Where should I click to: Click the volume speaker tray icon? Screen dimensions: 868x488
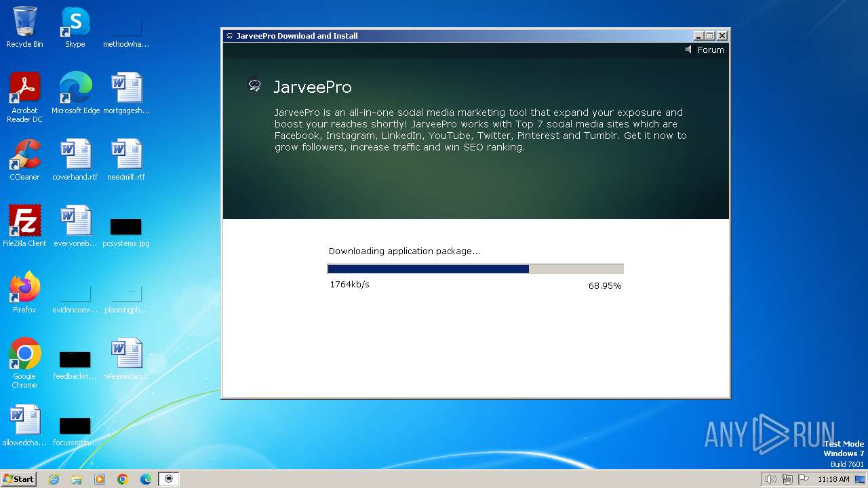(770, 479)
